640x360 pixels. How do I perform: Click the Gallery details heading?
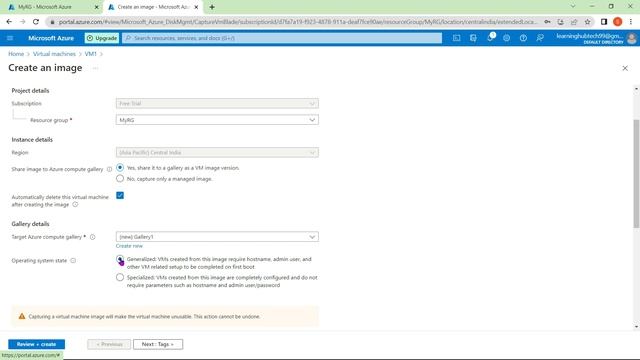coord(30,224)
